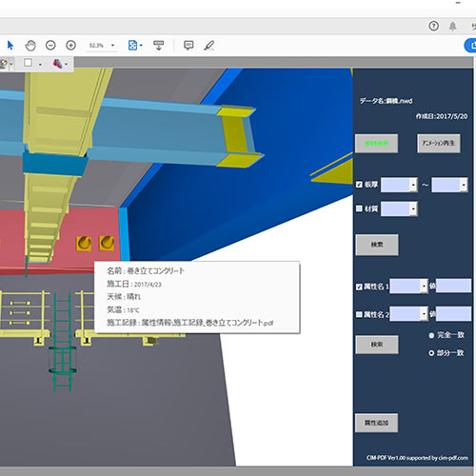This screenshot has height=476, width=476.
Task: Select the highlighter pen tool
Action: click(209, 46)
